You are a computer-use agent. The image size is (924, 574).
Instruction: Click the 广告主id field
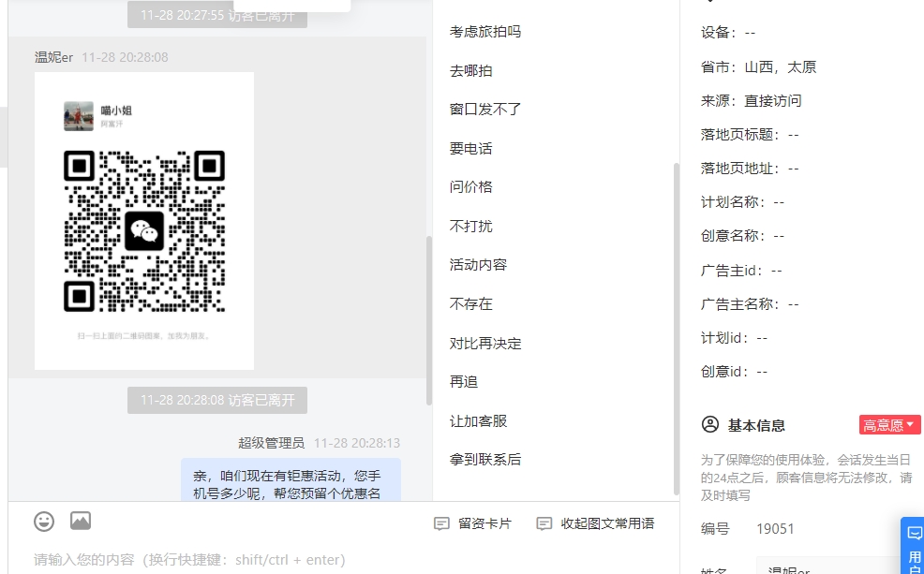tap(741, 271)
